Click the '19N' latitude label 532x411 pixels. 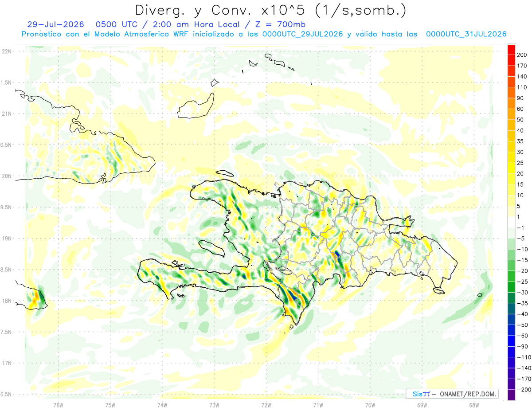click(x=7, y=238)
